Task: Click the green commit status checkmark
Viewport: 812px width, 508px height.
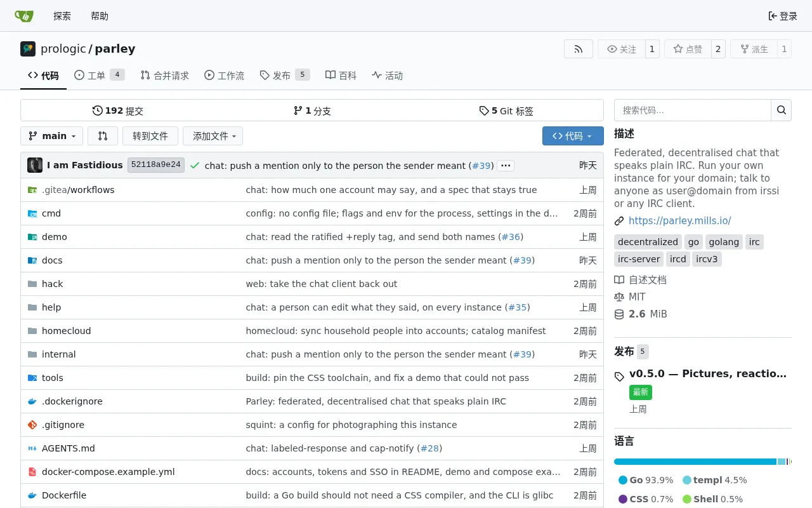Action: 195,166
